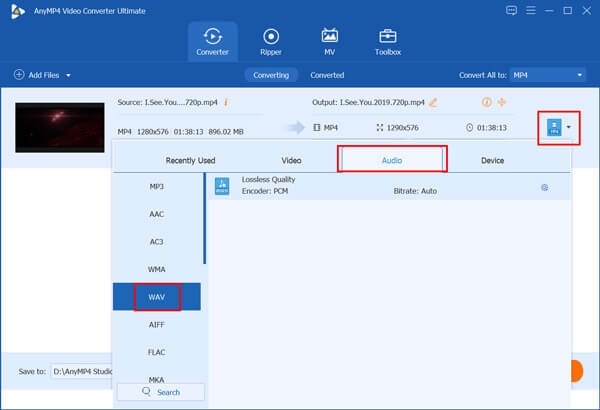
Task: Switch to the Converted tab
Action: coord(327,75)
